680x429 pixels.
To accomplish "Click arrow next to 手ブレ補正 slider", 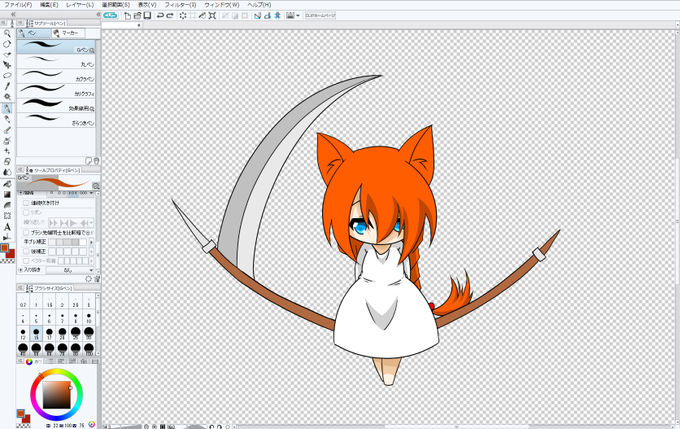I will click(x=91, y=242).
